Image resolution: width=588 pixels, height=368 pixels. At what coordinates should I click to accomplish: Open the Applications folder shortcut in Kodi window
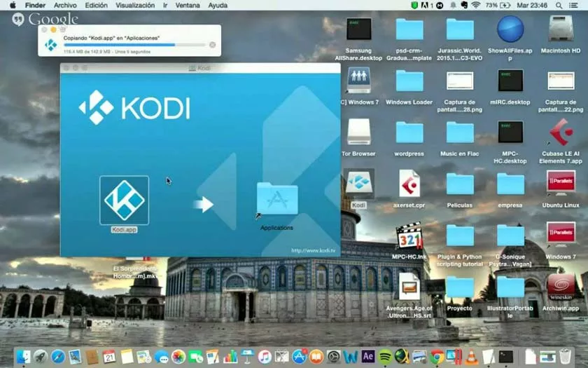click(x=277, y=199)
